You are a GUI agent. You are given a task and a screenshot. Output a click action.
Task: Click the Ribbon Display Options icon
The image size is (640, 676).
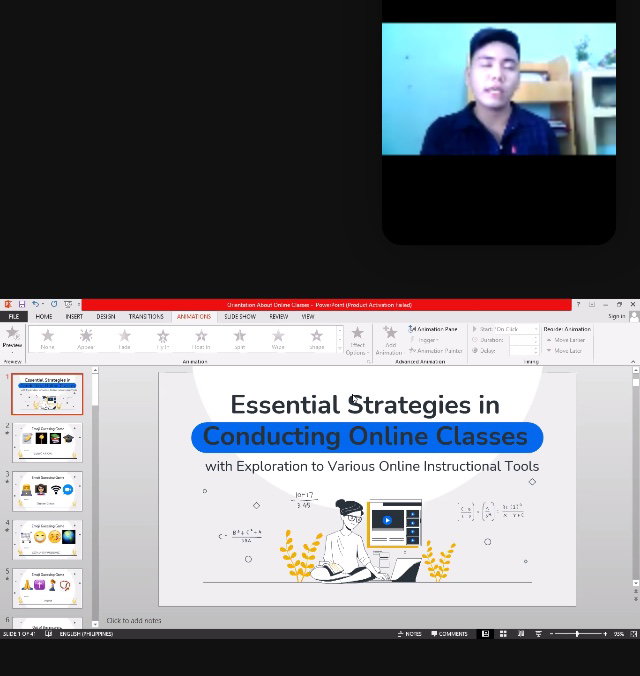pos(592,304)
